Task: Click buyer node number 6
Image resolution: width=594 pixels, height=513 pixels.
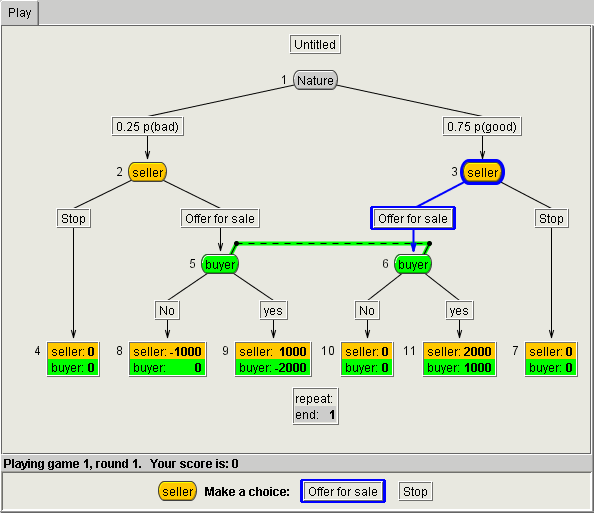Action: [x=413, y=264]
